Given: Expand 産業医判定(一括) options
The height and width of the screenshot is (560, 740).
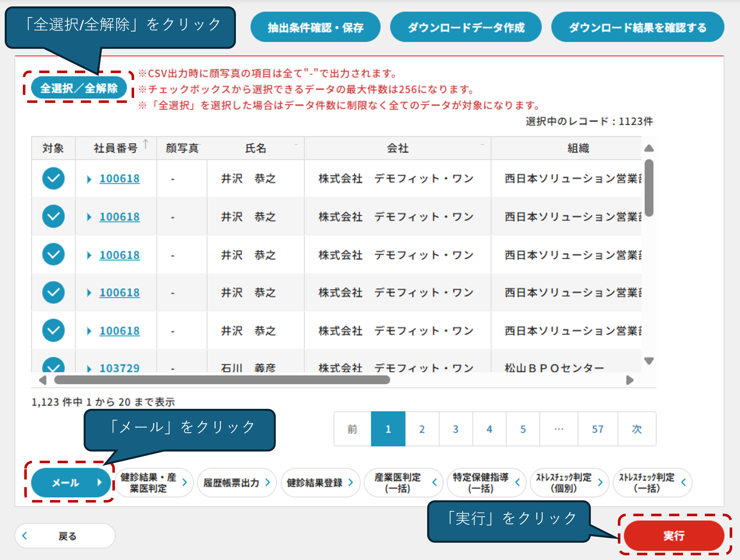Looking at the screenshot, I should 434,482.
